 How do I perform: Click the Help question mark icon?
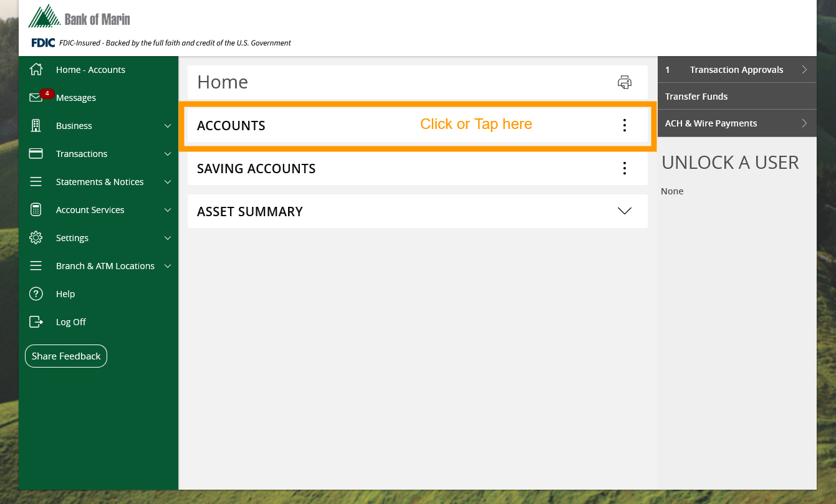tap(36, 294)
